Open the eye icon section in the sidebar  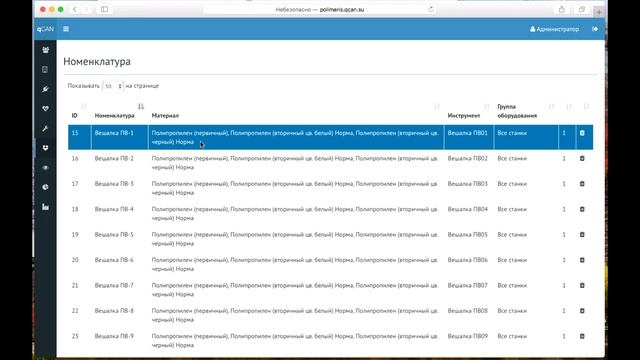point(45,167)
